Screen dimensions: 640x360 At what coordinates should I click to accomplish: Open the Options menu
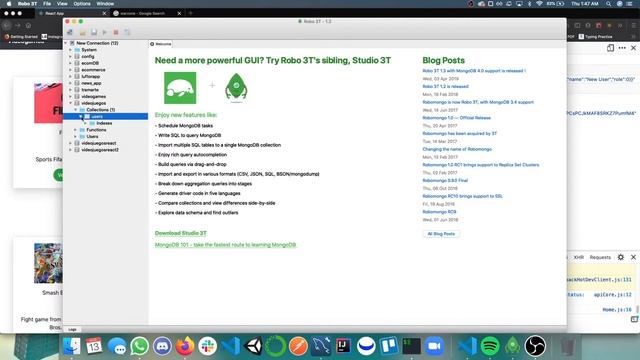[x=82, y=4]
